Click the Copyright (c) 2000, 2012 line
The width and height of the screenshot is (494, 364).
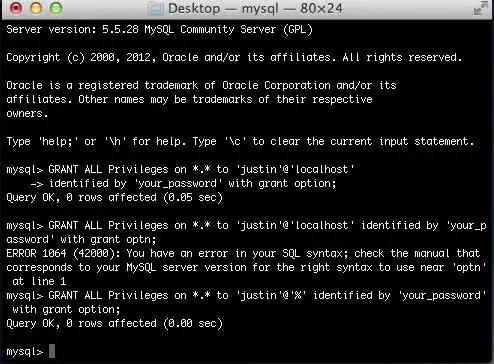234,58
